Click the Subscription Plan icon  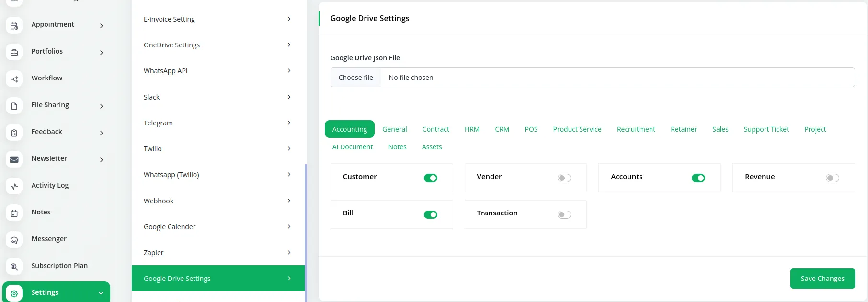coord(14,267)
